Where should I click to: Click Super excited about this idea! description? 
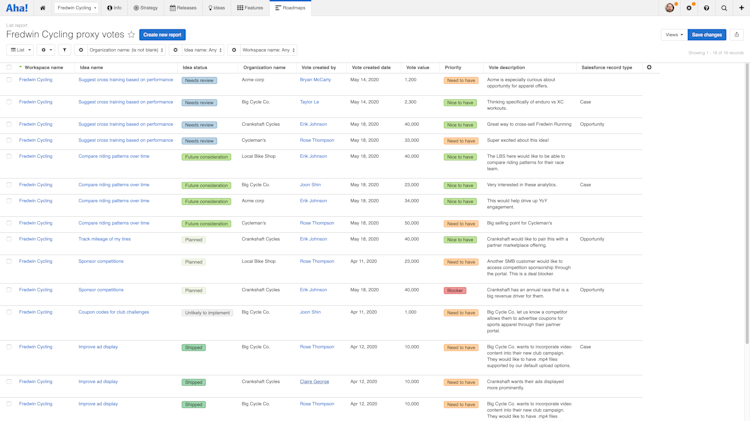click(518, 140)
